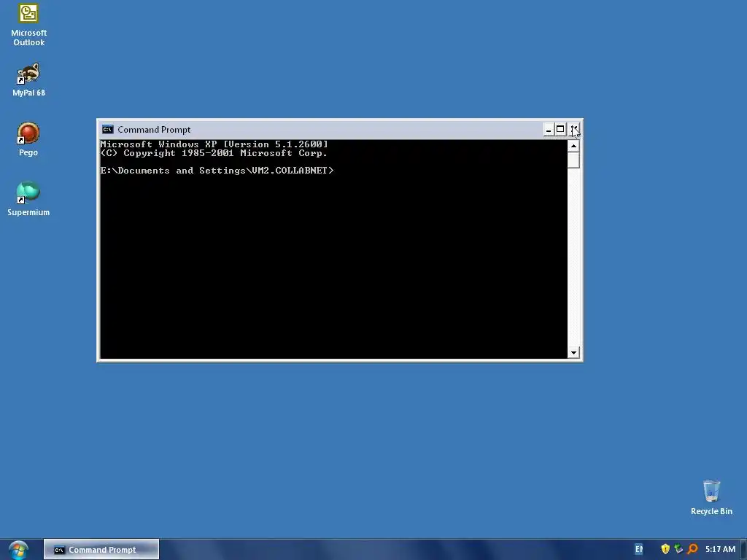Viewport: 747px width, 560px height.
Task: Click the 'Microsoft Windows XP [Version 5.1.2600]' line
Action: pyautogui.click(x=214, y=144)
